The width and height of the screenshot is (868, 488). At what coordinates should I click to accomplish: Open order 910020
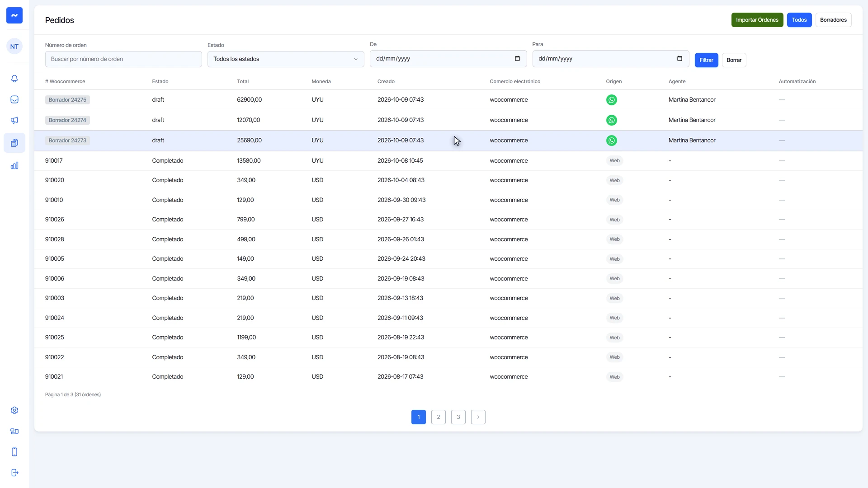coord(55,180)
